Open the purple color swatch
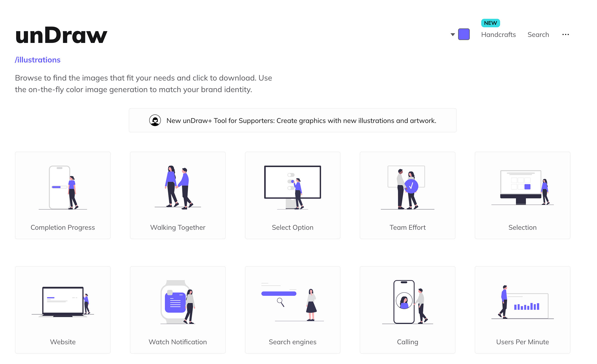 click(x=464, y=34)
